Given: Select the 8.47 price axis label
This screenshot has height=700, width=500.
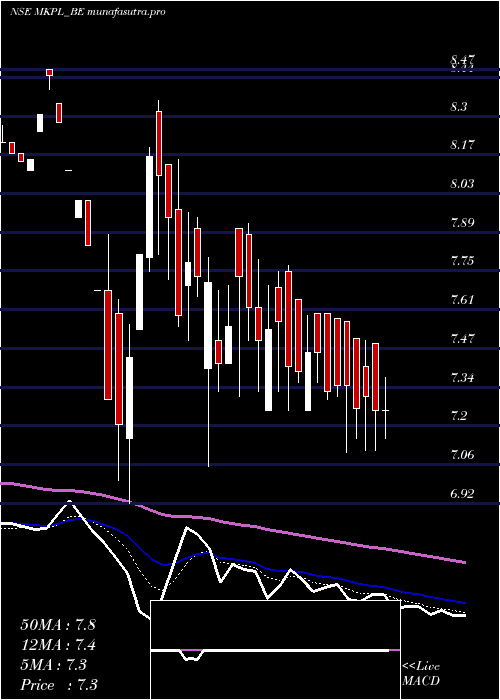Looking at the screenshot, I should pyautogui.click(x=463, y=60).
